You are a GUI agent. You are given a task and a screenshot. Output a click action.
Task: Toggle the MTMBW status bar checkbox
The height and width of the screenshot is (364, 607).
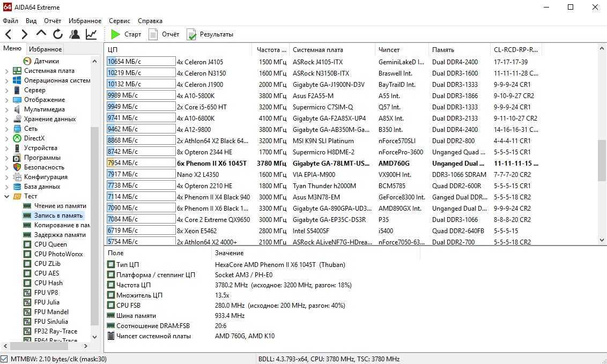4,359
